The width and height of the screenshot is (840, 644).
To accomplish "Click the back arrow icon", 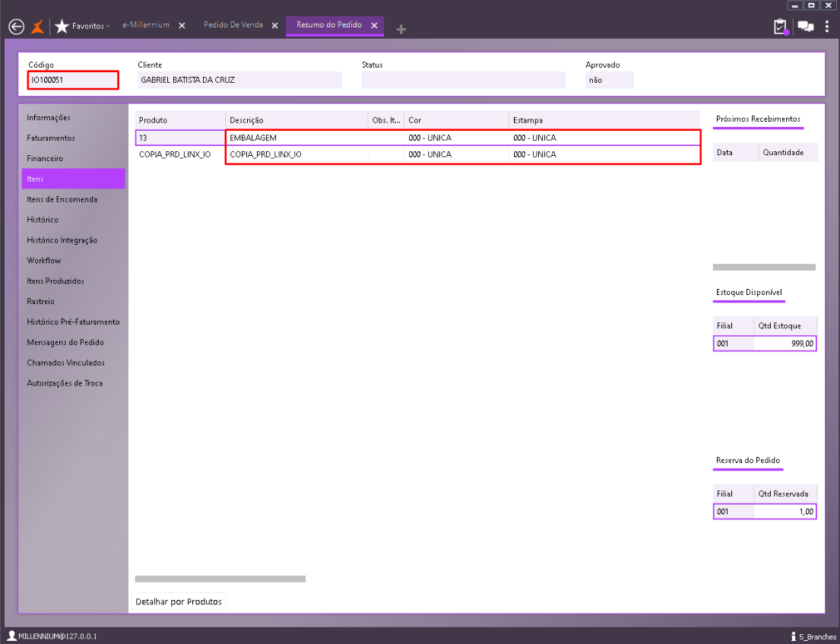I will point(17,27).
